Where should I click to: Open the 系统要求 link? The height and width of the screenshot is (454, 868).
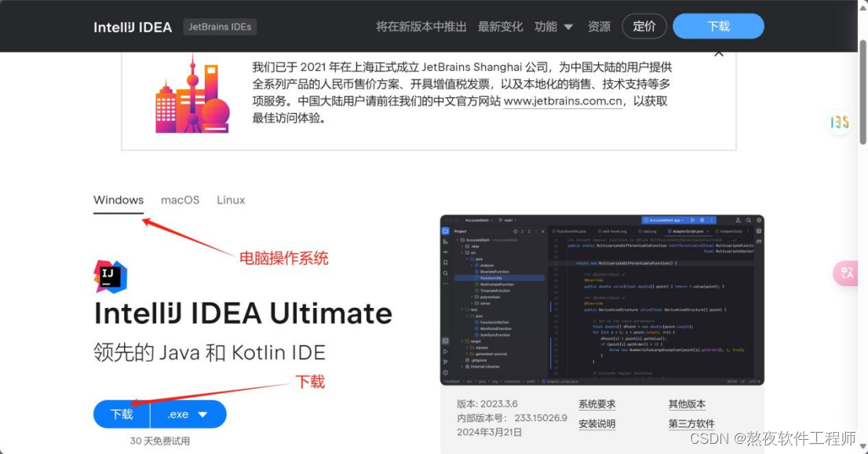[x=596, y=404]
